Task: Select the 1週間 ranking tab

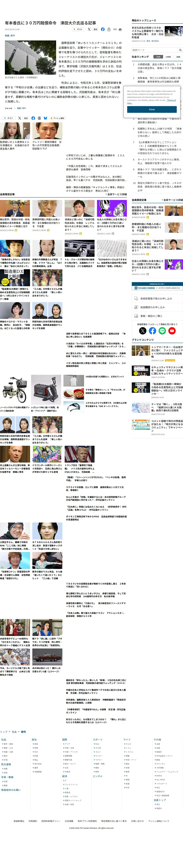Action: [178, 57]
